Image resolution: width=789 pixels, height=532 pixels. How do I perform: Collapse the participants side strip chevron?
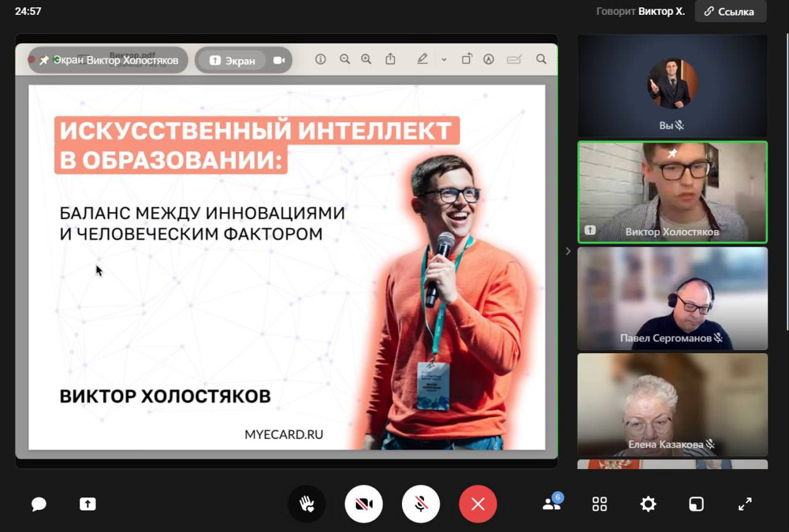click(x=568, y=252)
